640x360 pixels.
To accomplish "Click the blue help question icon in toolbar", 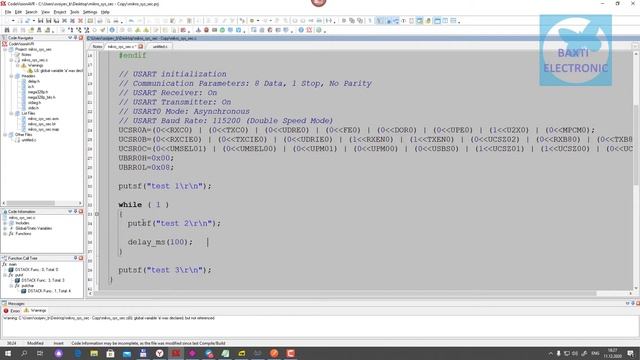I will (301, 30).
